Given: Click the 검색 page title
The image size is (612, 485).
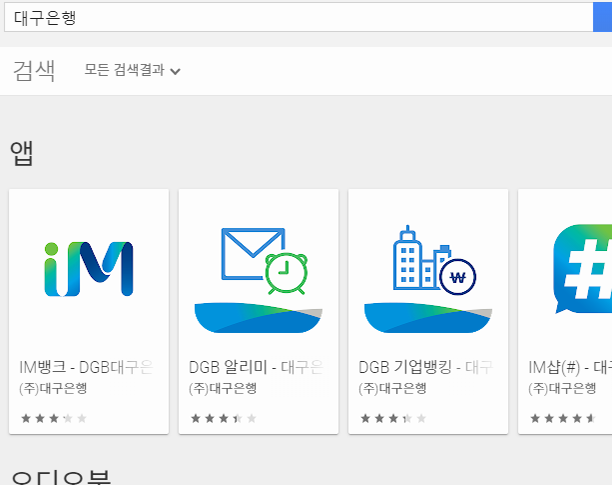Looking at the screenshot, I should [x=34, y=71].
